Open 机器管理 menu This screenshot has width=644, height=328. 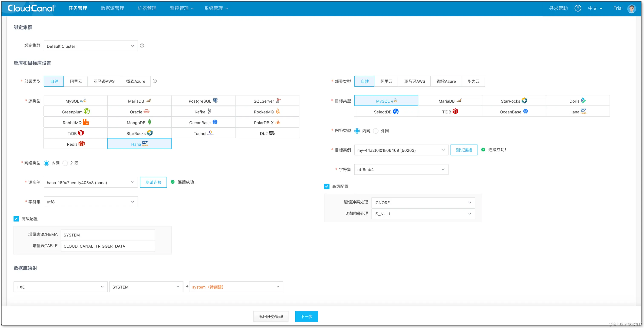[147, 8]
